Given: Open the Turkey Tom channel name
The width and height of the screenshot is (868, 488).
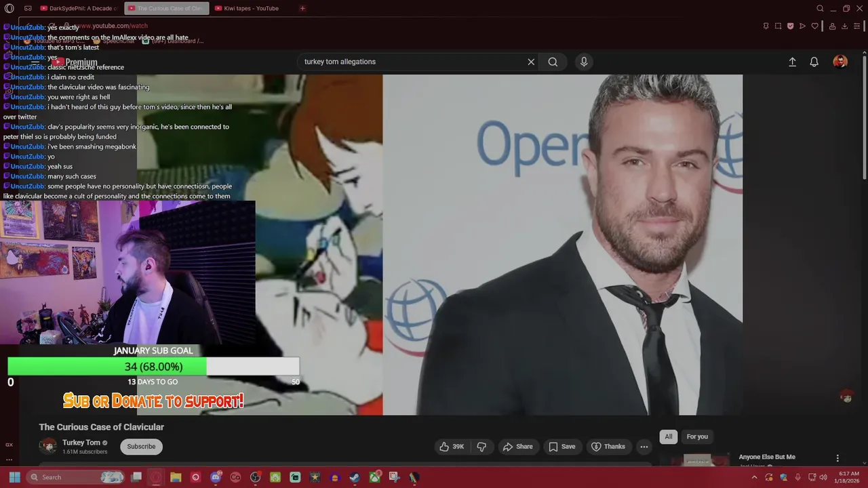Looking at the screenshot, I should click(x=81, y=443).
